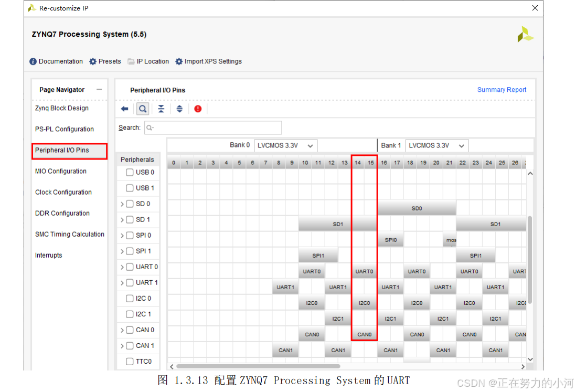Click horizontal scrollbar left arrow
The image size is (576, 392).
coord(172,367)
